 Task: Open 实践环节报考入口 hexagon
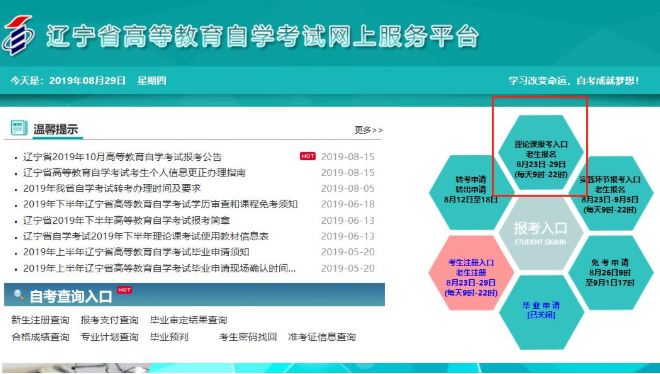(610, 193)
